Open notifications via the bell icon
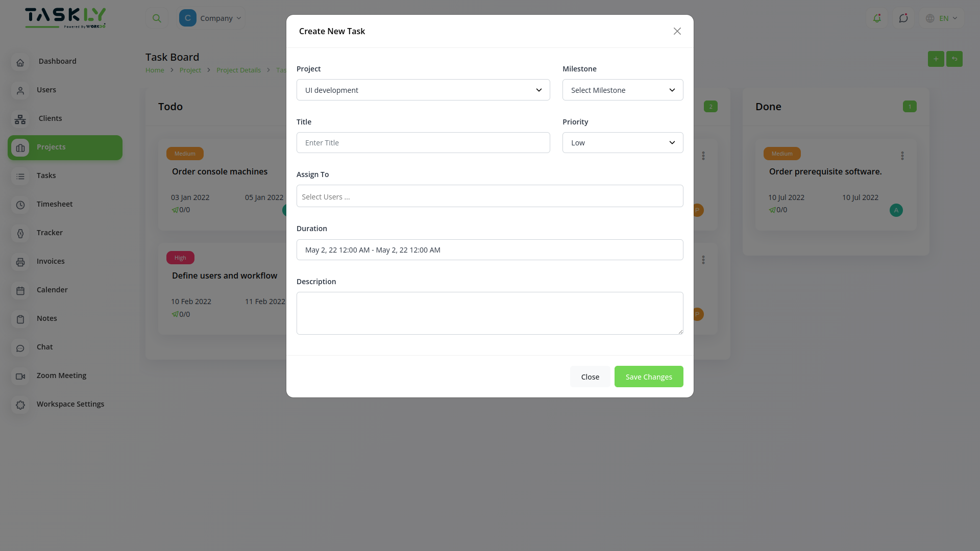Viewport: 980px width, 551px height. tap(877, 18)
